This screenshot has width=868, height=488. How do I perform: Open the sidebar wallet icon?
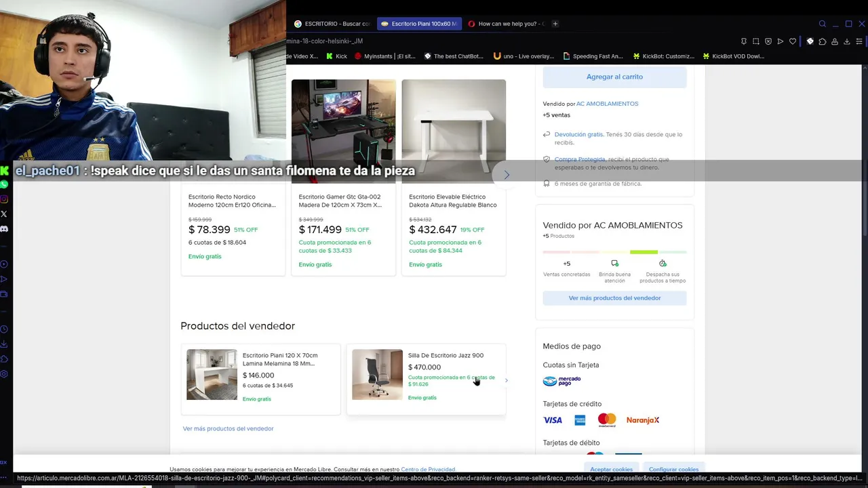pyautogui.click(x=4, y=294)
